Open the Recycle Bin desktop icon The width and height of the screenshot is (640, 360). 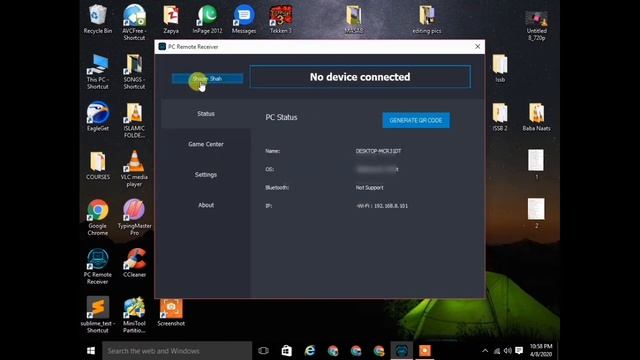[98, 19]
